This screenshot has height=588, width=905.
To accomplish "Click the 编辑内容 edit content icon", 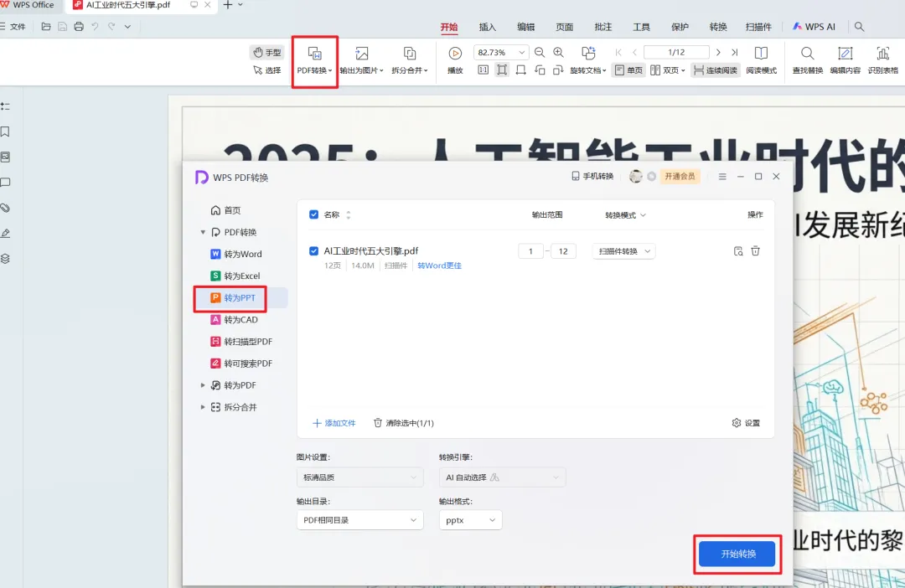I will coord(845,54).
